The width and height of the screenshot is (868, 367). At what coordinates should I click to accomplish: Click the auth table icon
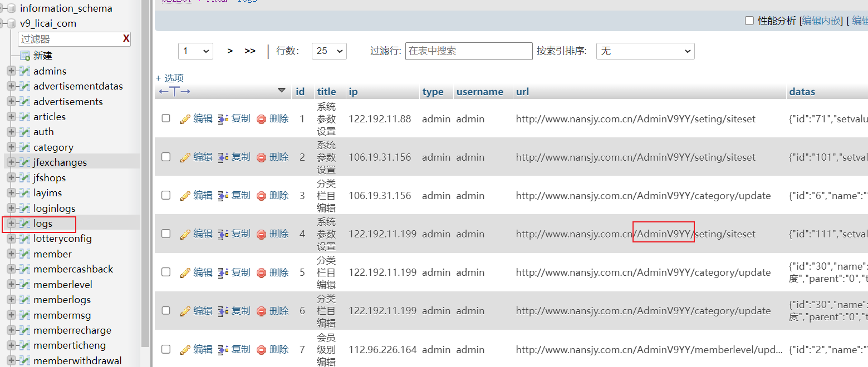click(24, 132)
